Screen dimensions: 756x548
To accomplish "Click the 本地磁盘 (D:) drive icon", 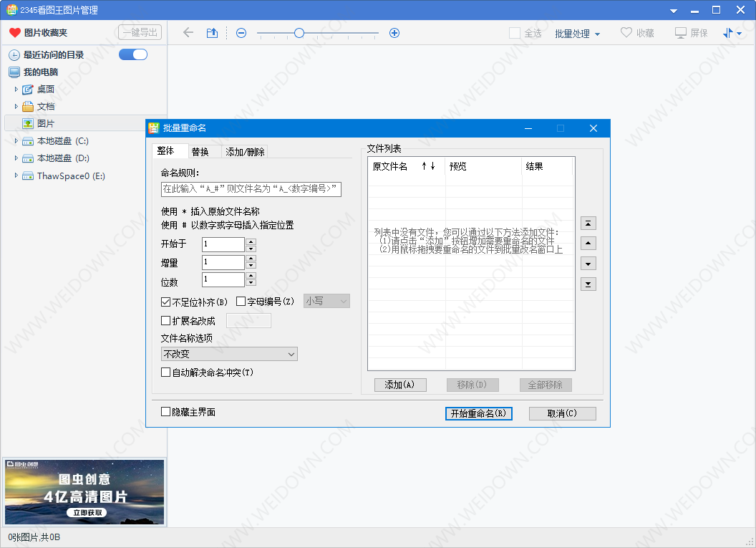I will point(28,158).
